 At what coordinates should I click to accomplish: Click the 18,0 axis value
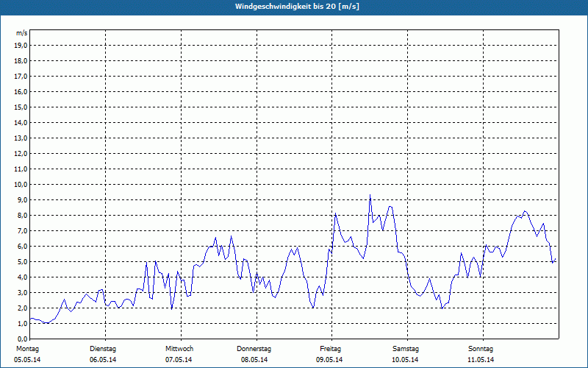(x=21, y=61)
